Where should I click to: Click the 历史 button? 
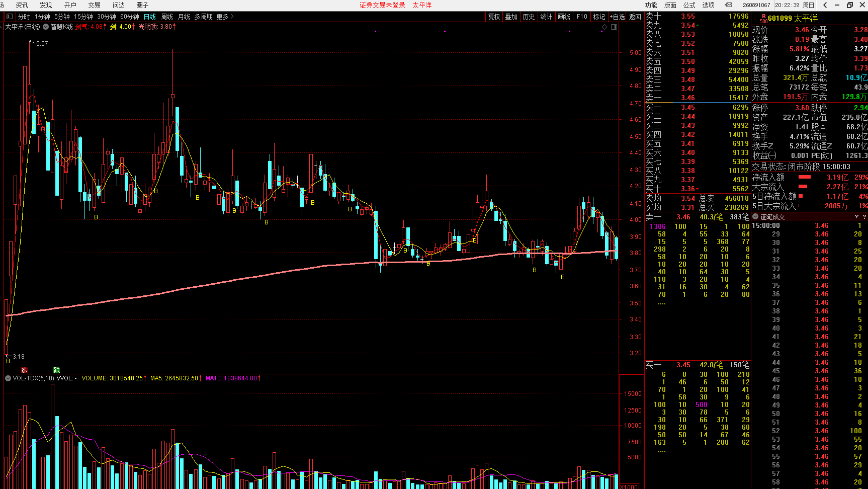pos(529,17)
